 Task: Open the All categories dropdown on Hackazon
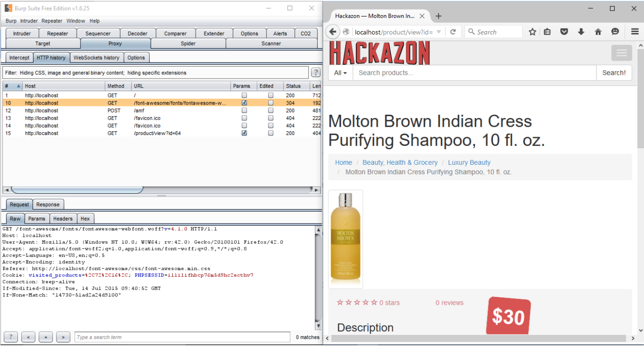point(340,73)
